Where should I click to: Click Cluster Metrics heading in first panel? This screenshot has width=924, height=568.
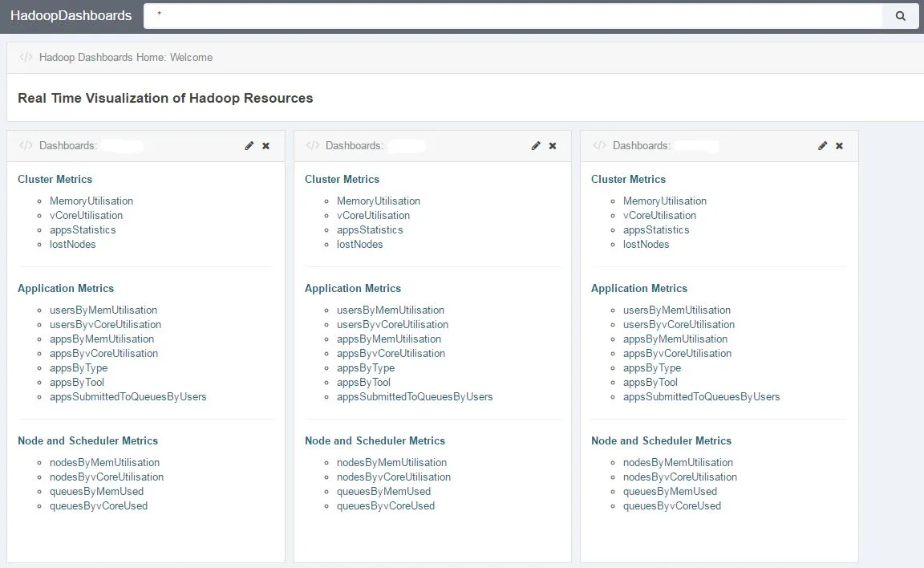55,179
